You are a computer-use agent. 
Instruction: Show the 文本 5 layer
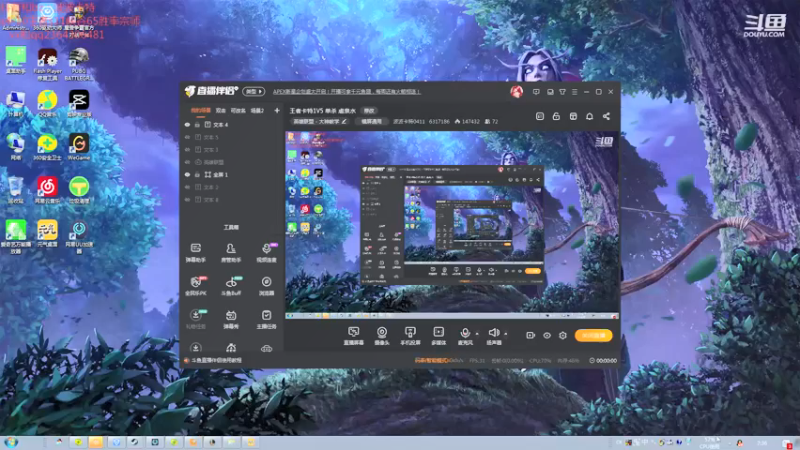click(x=187, y=137)
